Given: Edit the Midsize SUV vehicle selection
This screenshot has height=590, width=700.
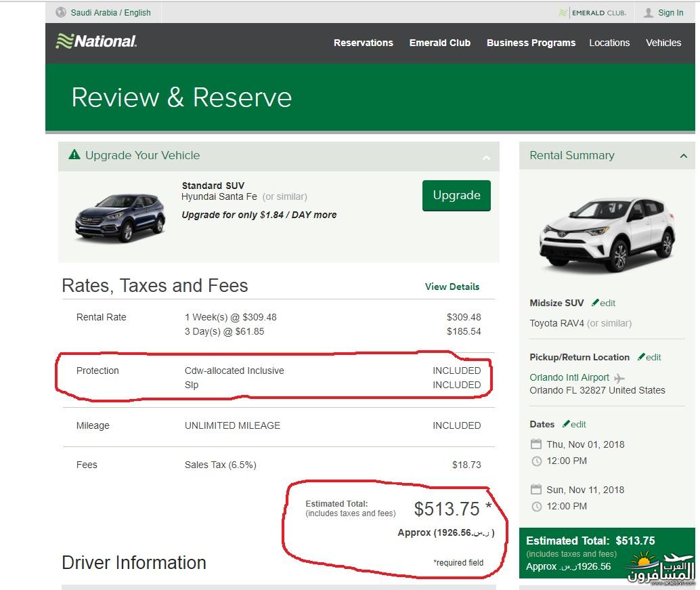Looking at the screenshot, I should [x=607, y=303].
